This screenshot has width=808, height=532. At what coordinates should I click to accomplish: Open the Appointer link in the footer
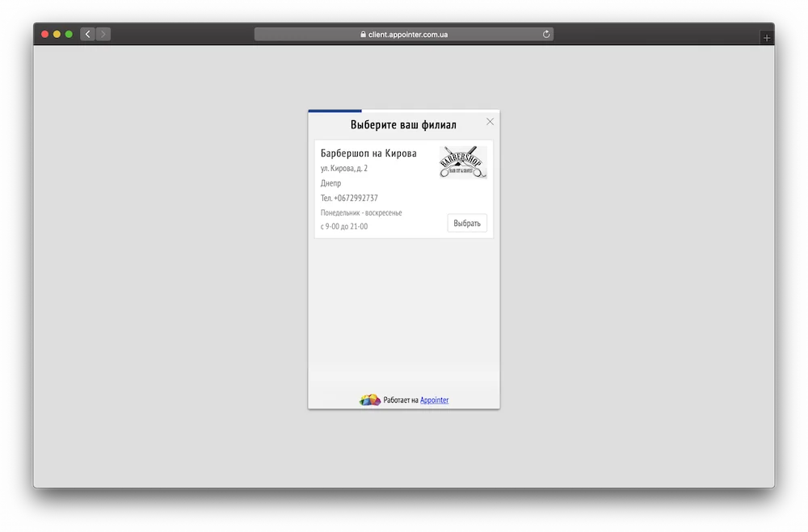[435, 400]
